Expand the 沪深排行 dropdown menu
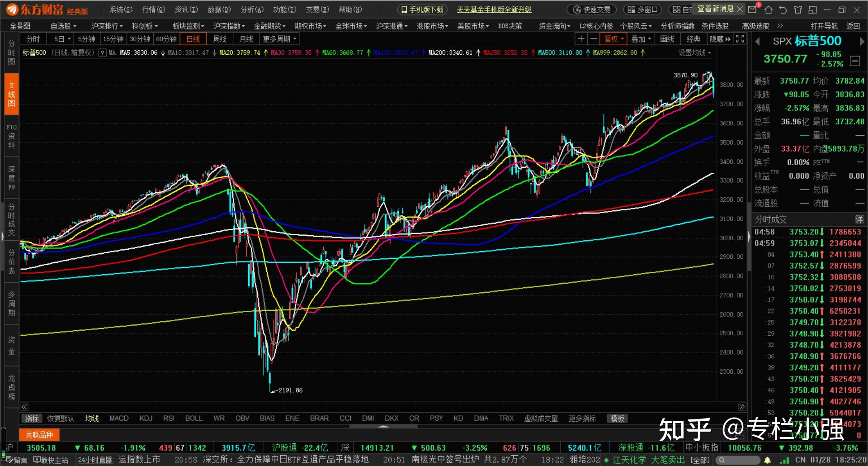Image resolution: width=868 pixels, height=466 pixels. [x=107, y=26]
